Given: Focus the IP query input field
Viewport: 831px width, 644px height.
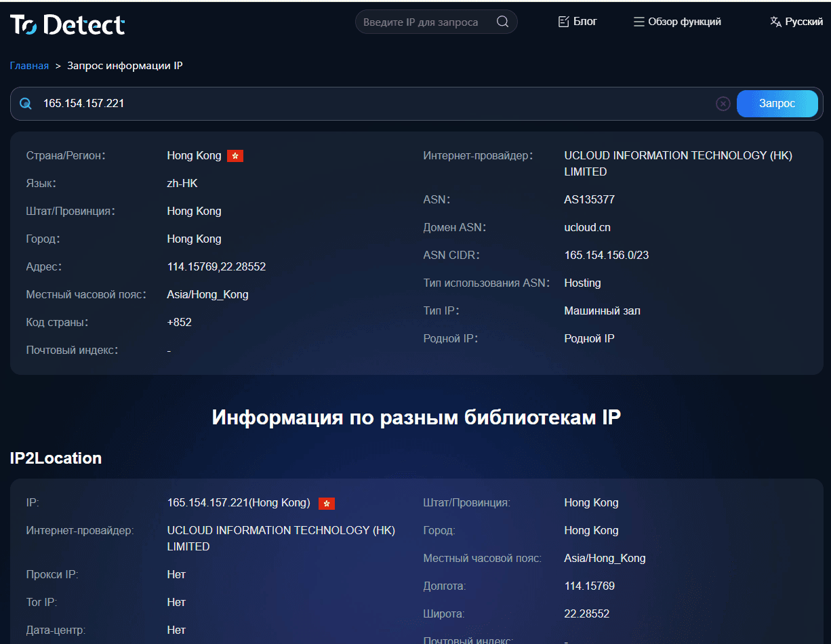Looking at the screenshot, I should 271,103.
